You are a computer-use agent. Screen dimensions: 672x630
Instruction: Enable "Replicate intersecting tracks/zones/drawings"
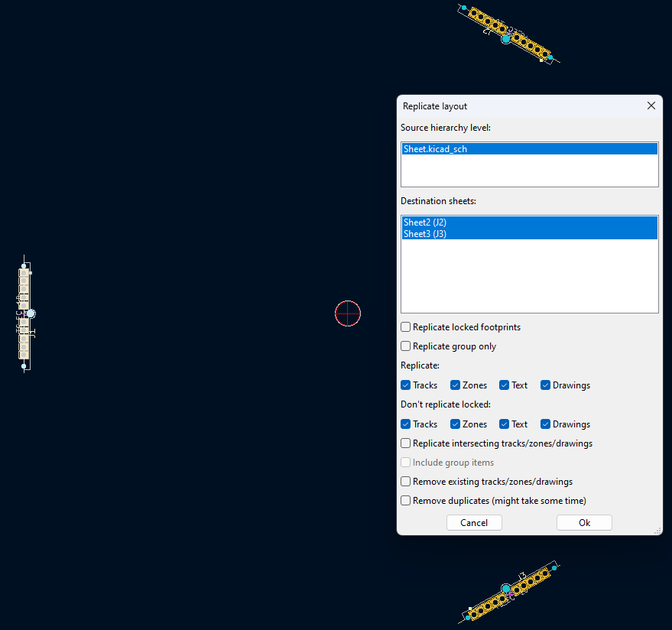pyautogui.click(x=405, y=443)
